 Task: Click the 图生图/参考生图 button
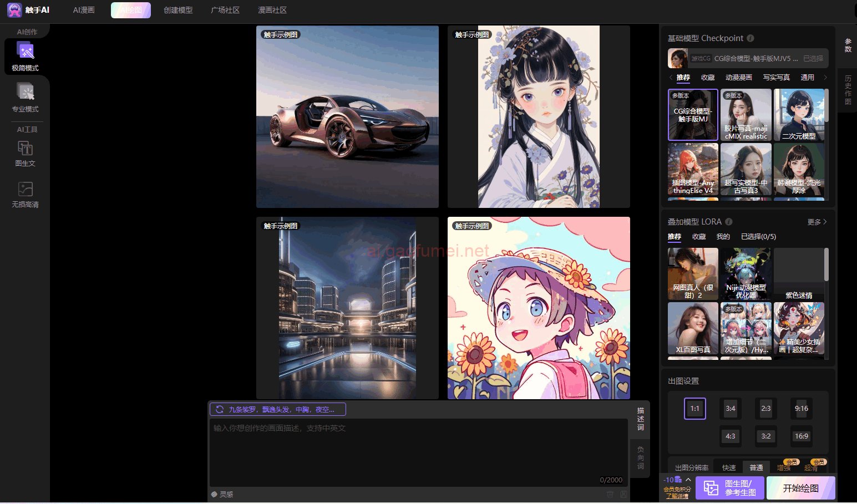point(730,488)
